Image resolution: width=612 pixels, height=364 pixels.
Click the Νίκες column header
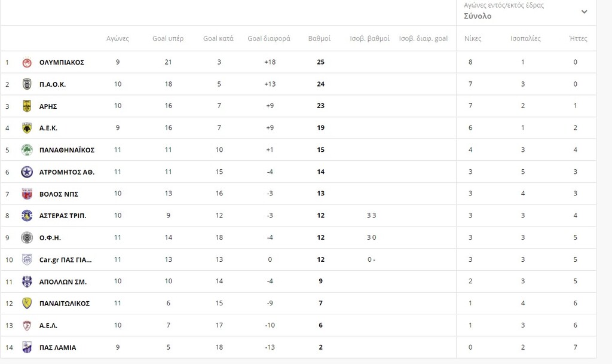tap(472, 38)
